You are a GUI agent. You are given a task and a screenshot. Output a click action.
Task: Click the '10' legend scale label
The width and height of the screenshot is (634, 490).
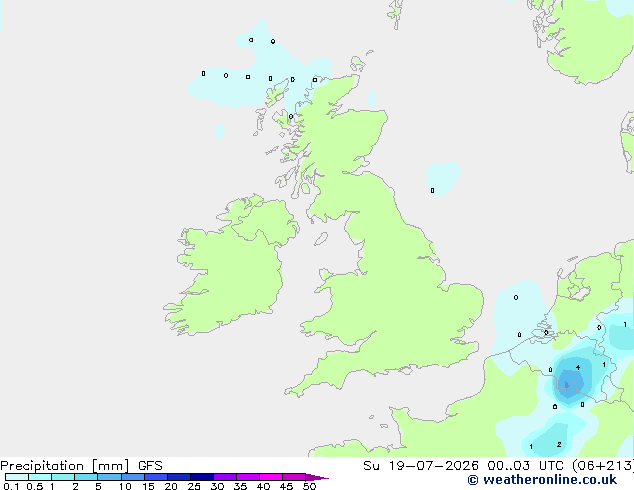point(125,486)
